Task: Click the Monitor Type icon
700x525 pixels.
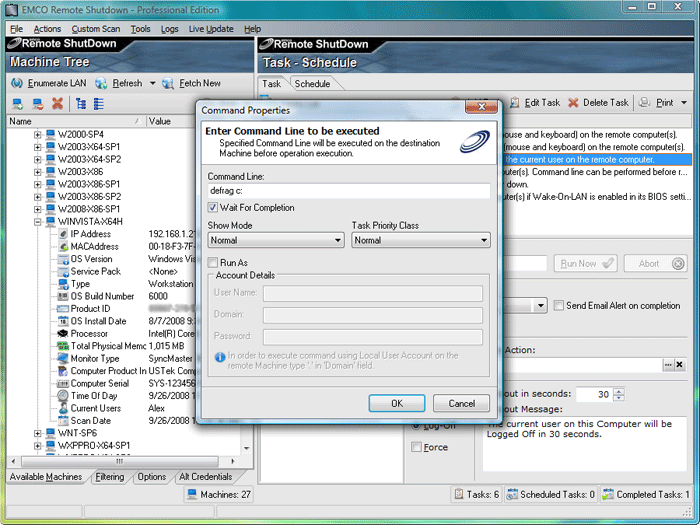Action: coord(63,358)
